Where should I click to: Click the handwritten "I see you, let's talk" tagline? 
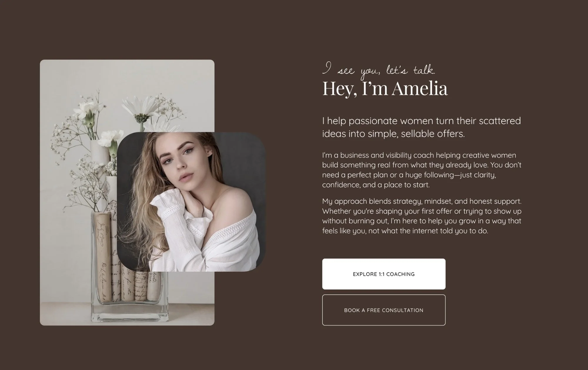tap(379, 70)
